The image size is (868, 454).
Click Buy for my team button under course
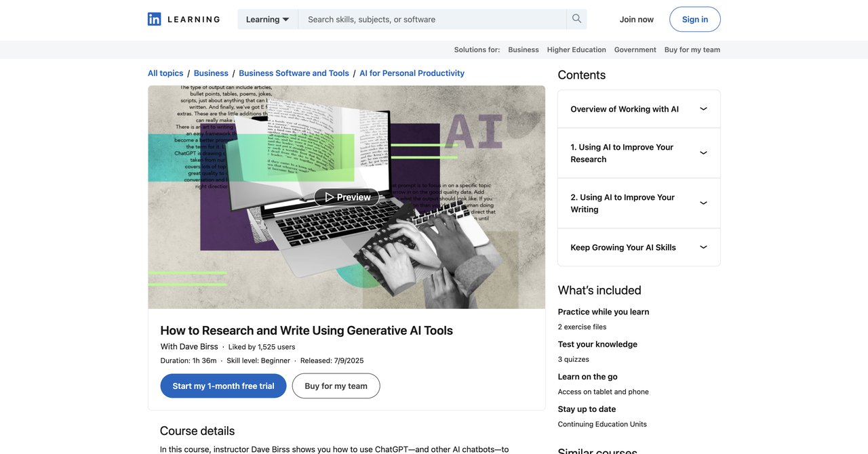point(336,386)
